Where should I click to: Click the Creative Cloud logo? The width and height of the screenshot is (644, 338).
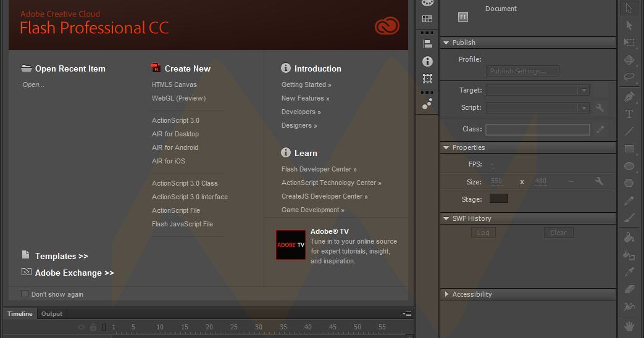coord(387,26)
